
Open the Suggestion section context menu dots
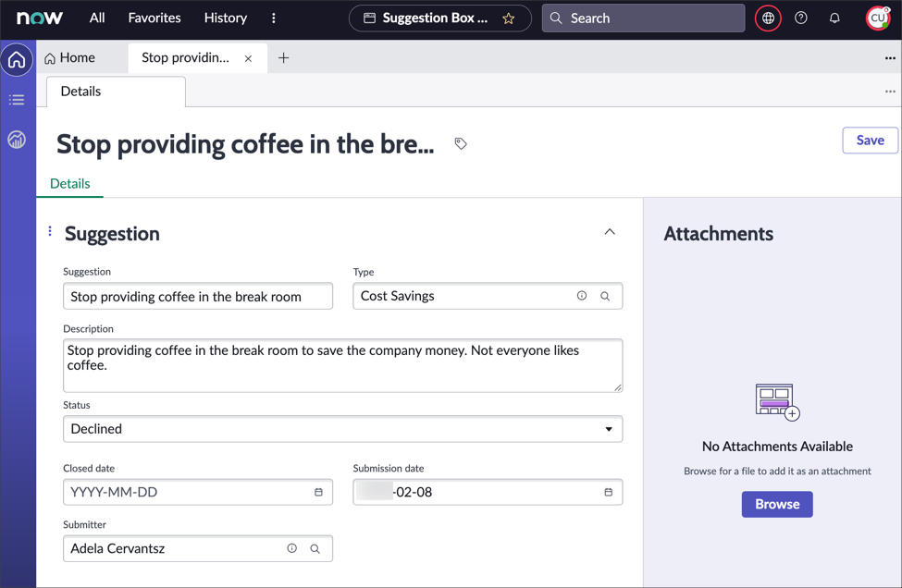[x=49, y=232]
